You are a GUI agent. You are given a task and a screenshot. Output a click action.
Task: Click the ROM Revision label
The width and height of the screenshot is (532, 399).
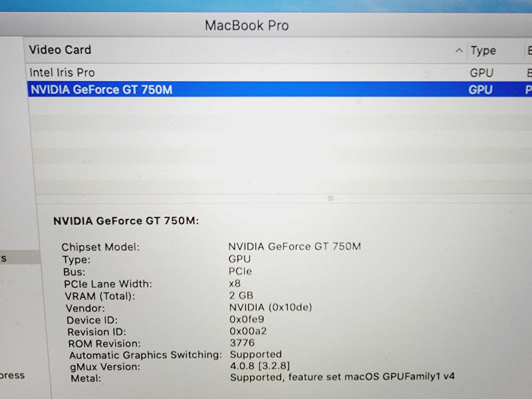tap(104, 344)
